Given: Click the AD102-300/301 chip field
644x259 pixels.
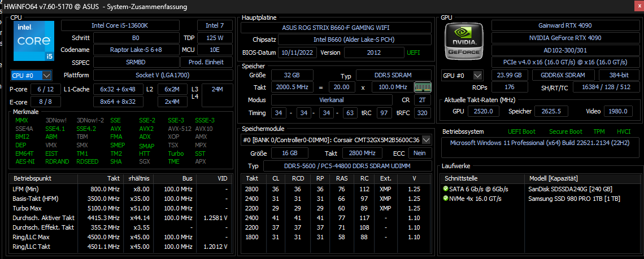Looking at the screenshot, I should tap(565, 50).
